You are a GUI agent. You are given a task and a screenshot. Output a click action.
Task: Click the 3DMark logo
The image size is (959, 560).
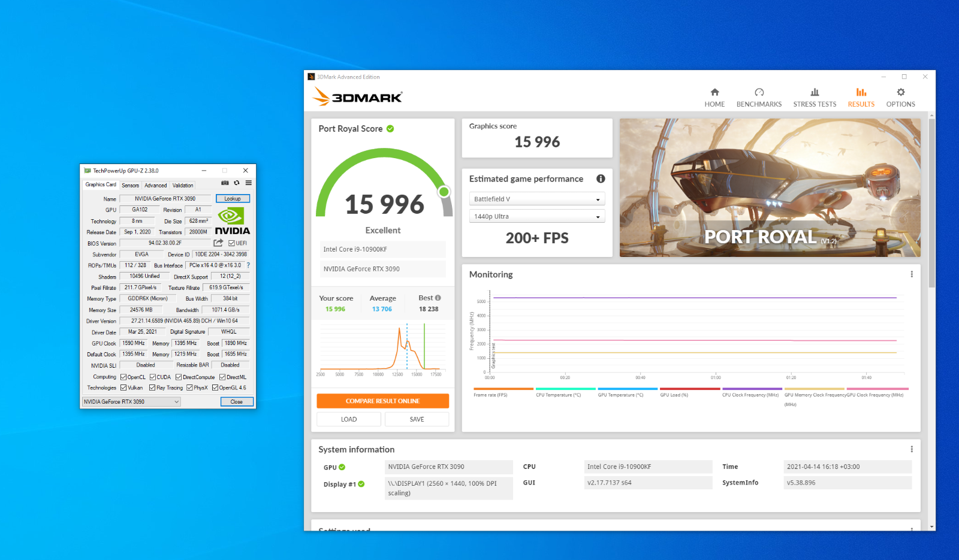357,96
